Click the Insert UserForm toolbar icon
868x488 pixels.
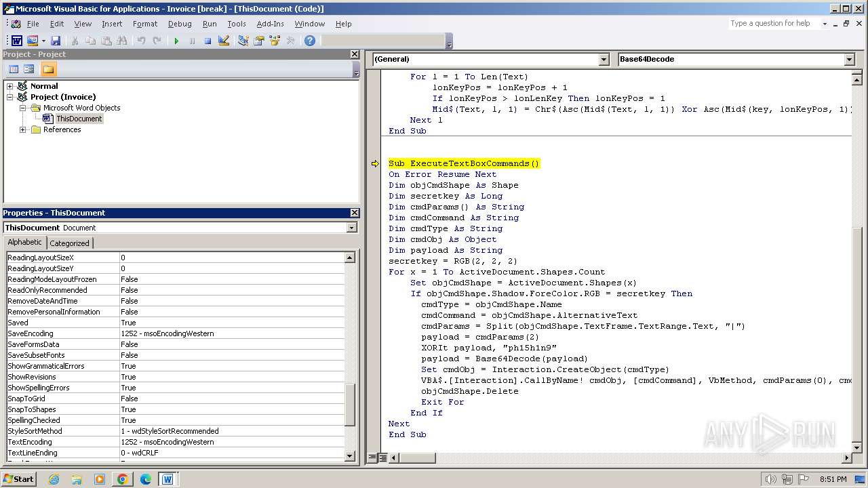pos(32,41)
